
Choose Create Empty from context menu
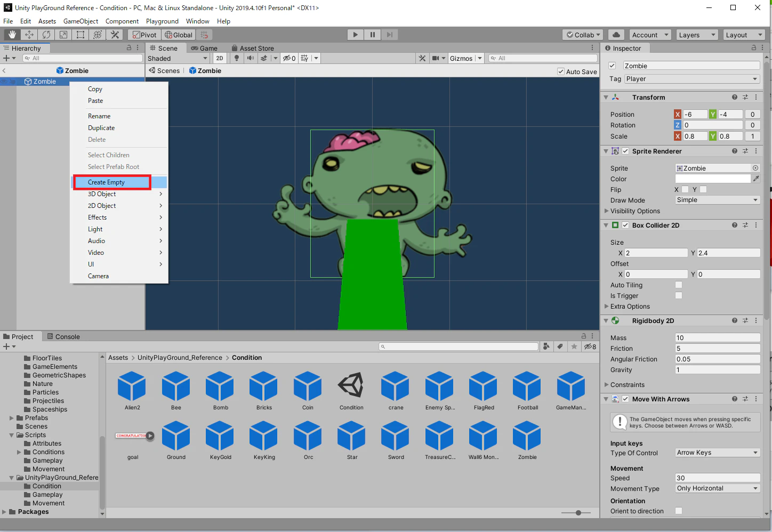119,182
